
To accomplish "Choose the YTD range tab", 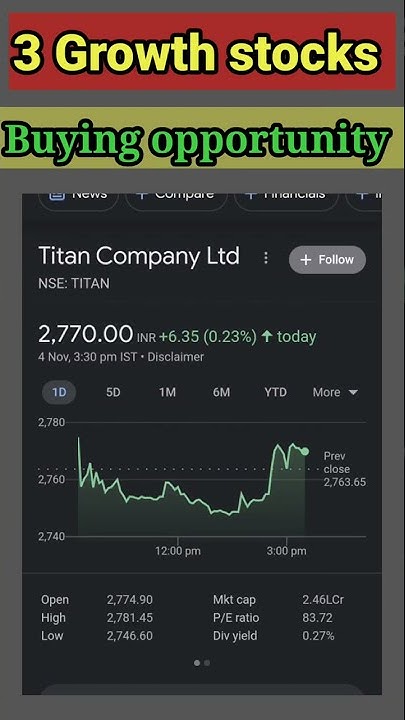I will coord(276,393).
